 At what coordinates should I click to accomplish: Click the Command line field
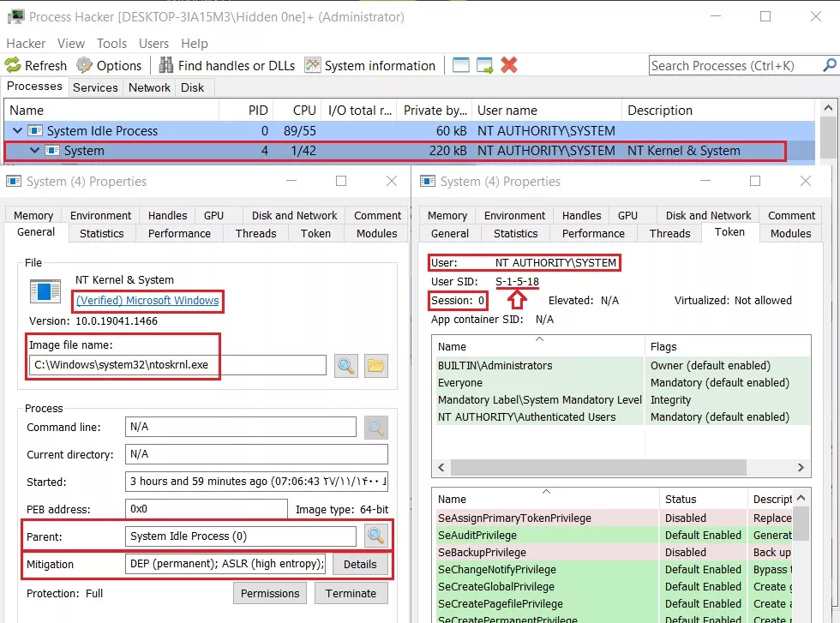coord(241,427)
